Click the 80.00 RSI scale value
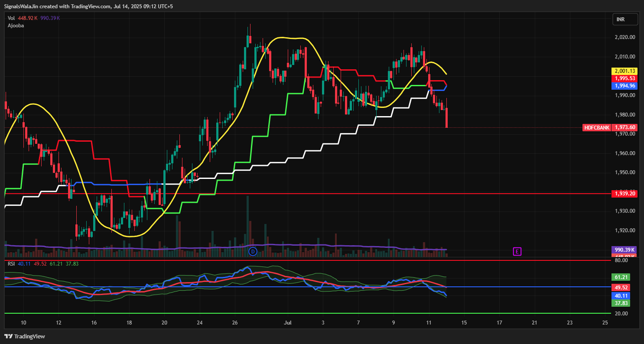Screen dimensions: 644x344 621,260
